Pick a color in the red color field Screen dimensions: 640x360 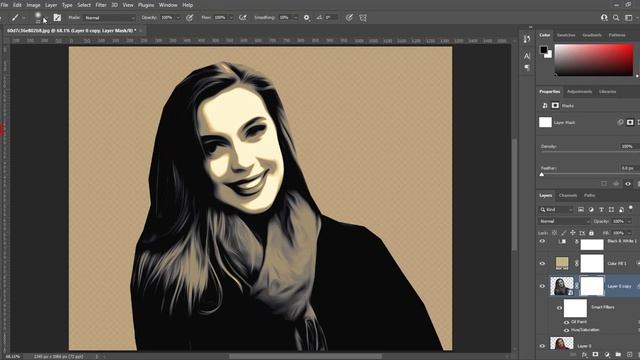(593, 60)
